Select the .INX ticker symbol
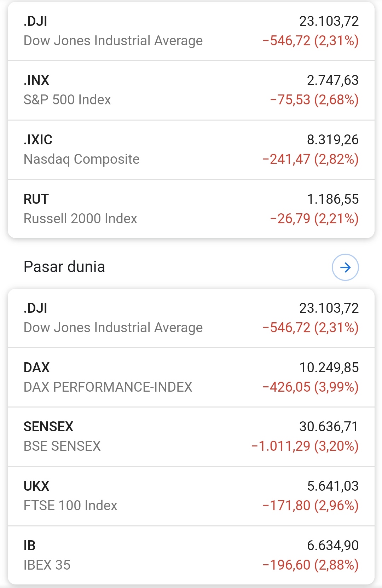The image size is (382, 588). coord(36,80)
